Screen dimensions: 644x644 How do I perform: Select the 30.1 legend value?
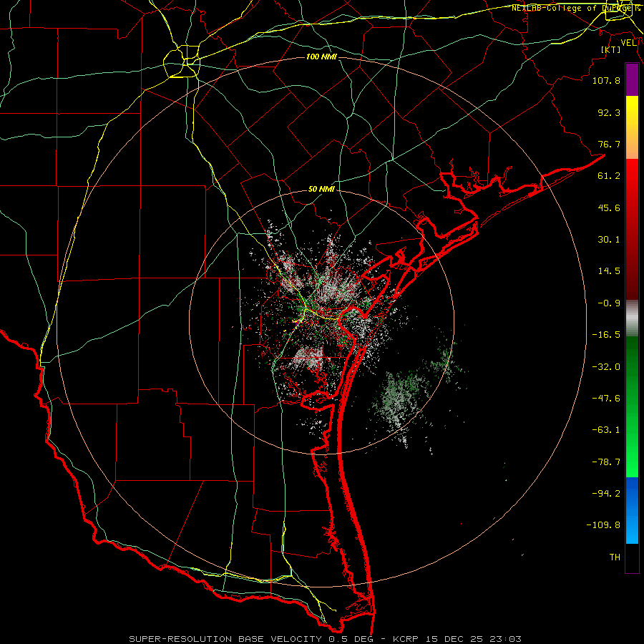(609, 240)
